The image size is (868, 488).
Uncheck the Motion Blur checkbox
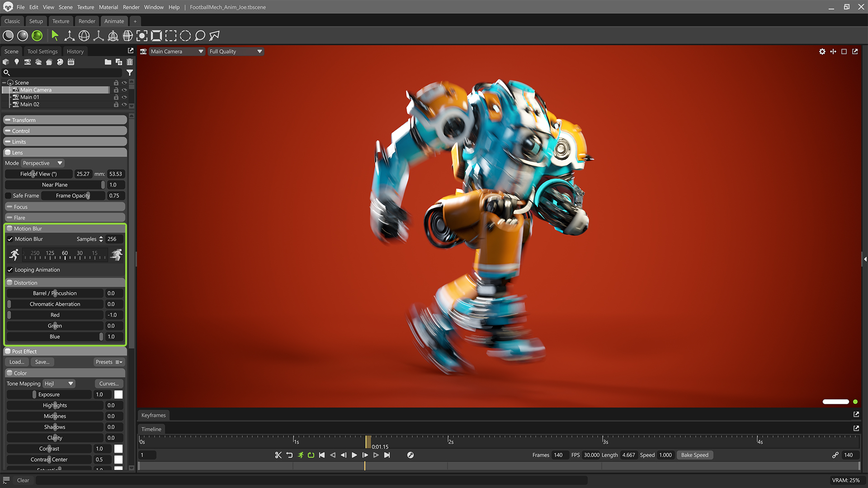point(10,239)
